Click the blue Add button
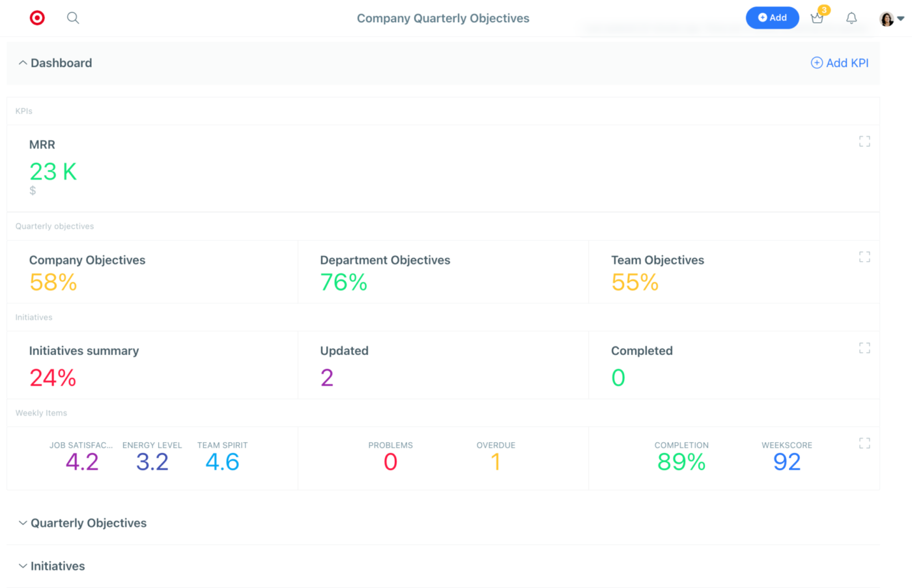 tap(772, 18)
